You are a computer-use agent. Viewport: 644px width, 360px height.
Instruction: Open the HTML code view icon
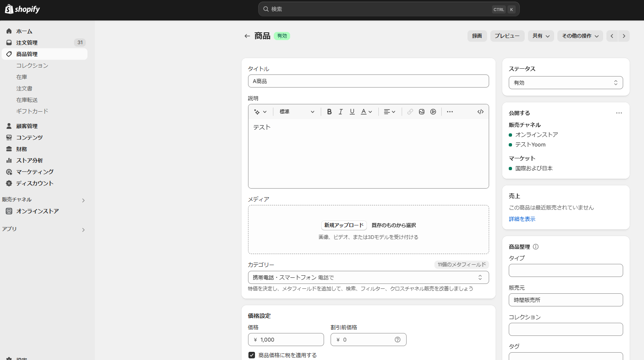pos(481,112)
